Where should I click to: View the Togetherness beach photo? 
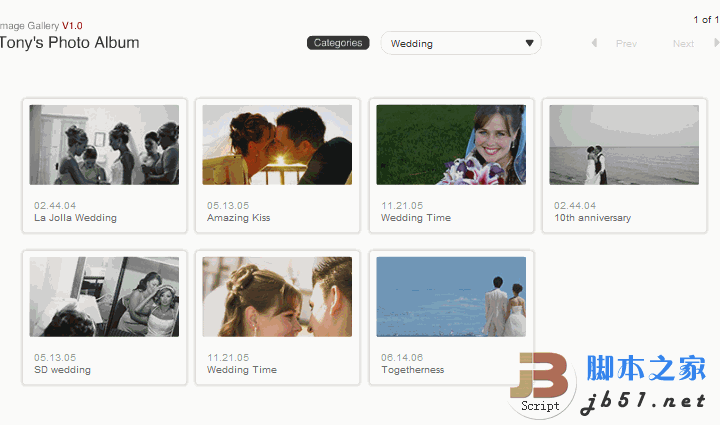(451, 297)
